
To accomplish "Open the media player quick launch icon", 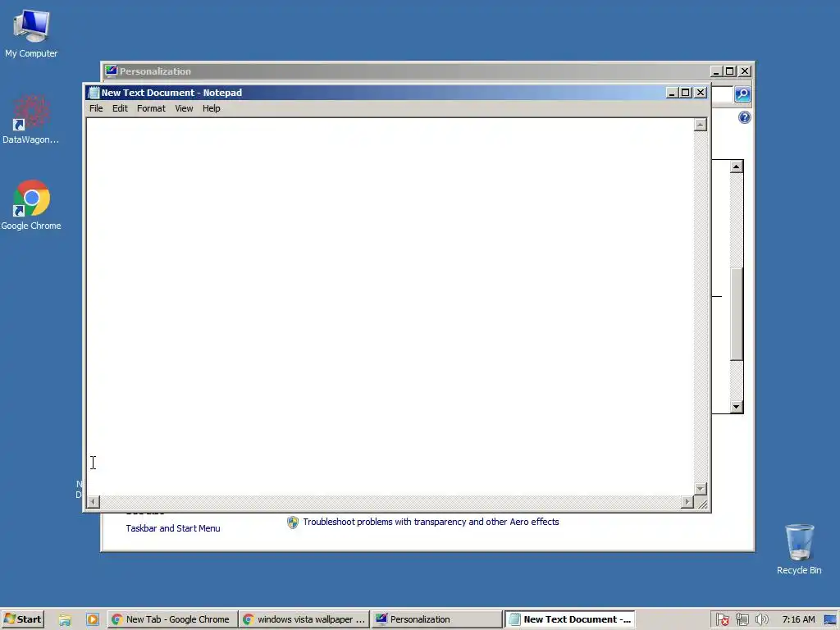I will [x=92, y=620].
